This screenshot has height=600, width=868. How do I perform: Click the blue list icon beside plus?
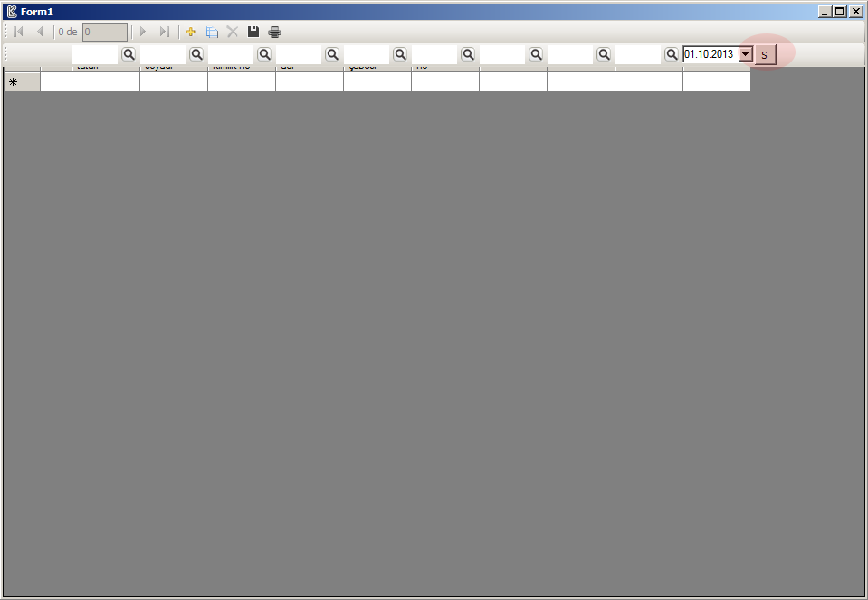(x=212, y=32)
